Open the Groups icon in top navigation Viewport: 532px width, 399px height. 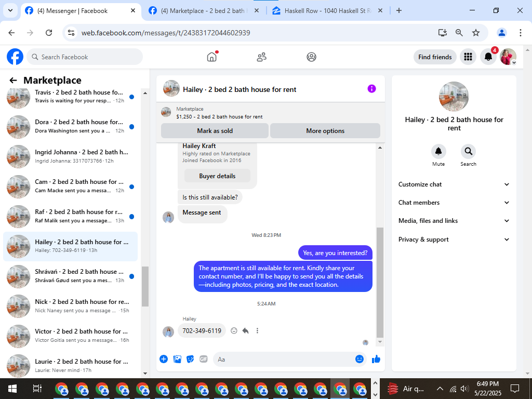point(312,57)
